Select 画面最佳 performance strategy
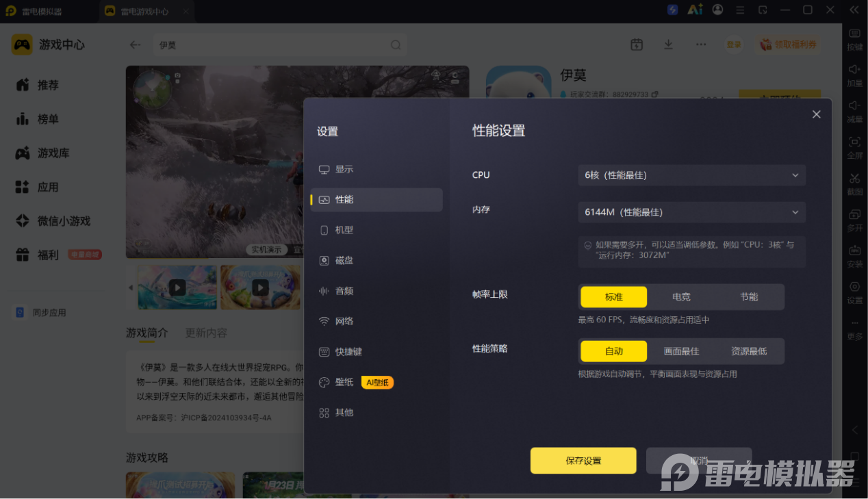Screen dimensions: 868x499 click(x=681, y=351)
